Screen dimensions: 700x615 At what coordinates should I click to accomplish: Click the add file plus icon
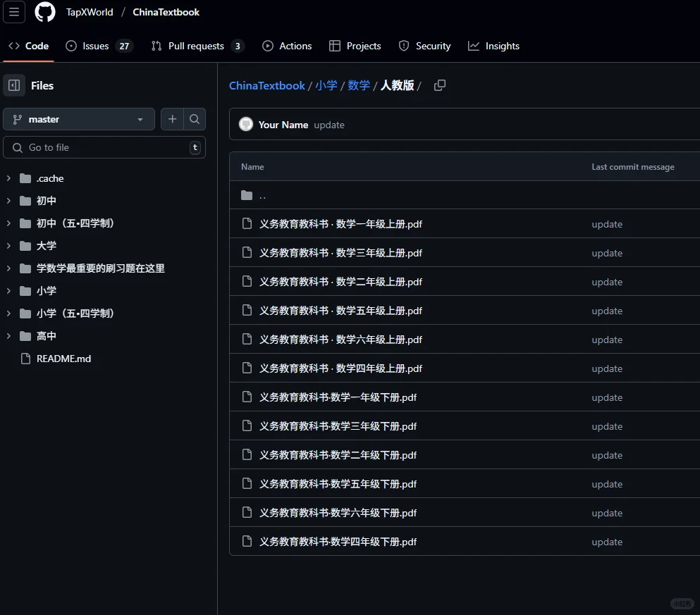(172, 119)
